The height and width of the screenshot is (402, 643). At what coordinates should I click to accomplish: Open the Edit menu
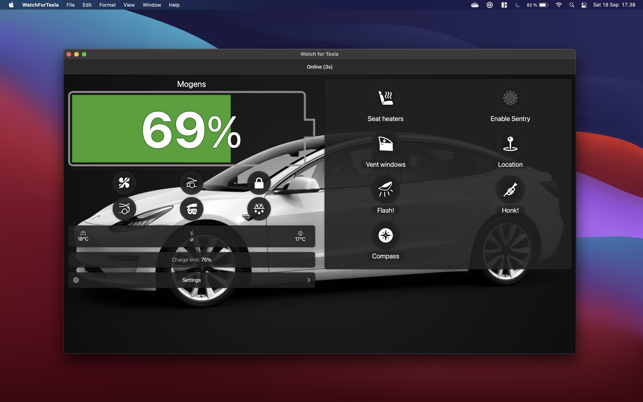coord(87,5)
